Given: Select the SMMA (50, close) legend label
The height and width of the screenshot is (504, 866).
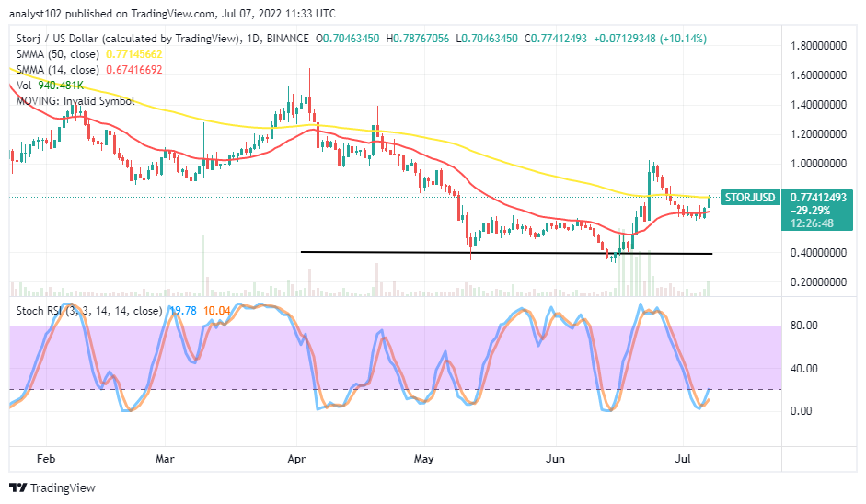Looking at the screenshot, I should [x=57, y=53].
